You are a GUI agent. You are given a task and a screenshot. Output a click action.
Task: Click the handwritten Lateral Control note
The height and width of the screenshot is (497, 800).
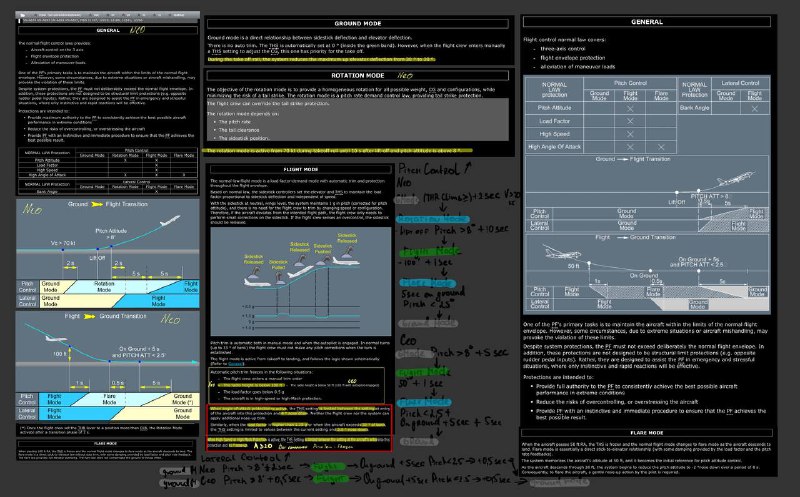(x=245, y=458)
